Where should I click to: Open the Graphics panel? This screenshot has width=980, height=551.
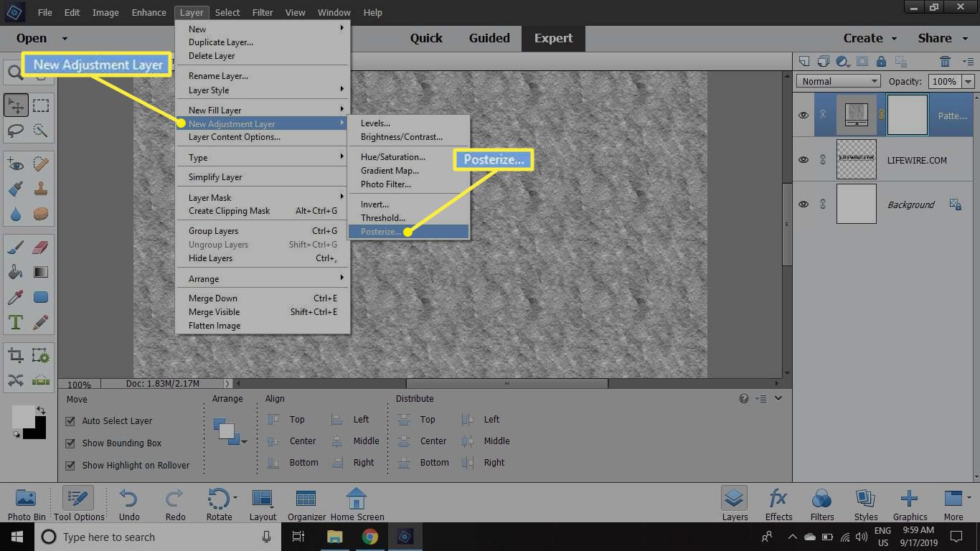pyautogui.click(x=910, y=504)
